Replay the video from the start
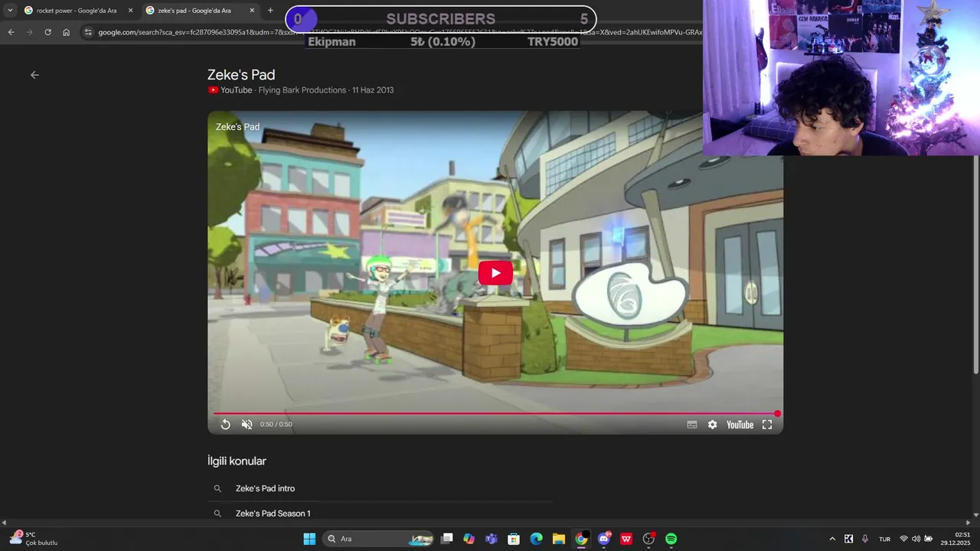 (x=225, y=425)
